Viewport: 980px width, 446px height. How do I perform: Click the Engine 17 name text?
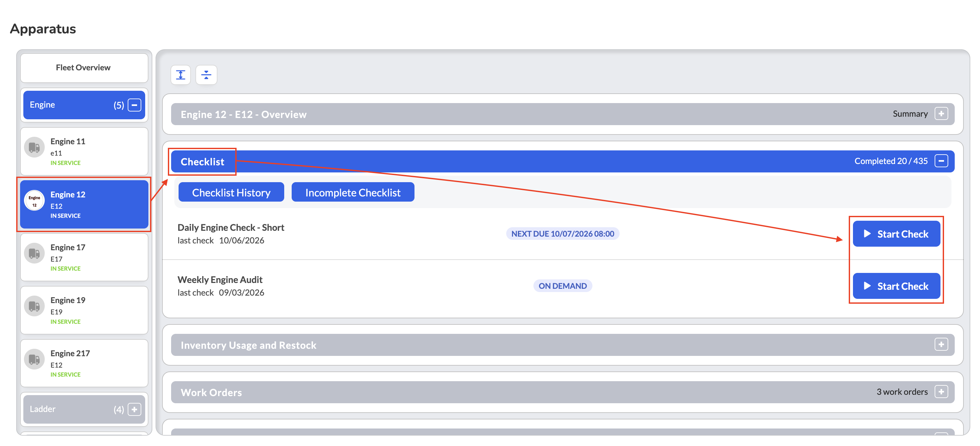68,247
